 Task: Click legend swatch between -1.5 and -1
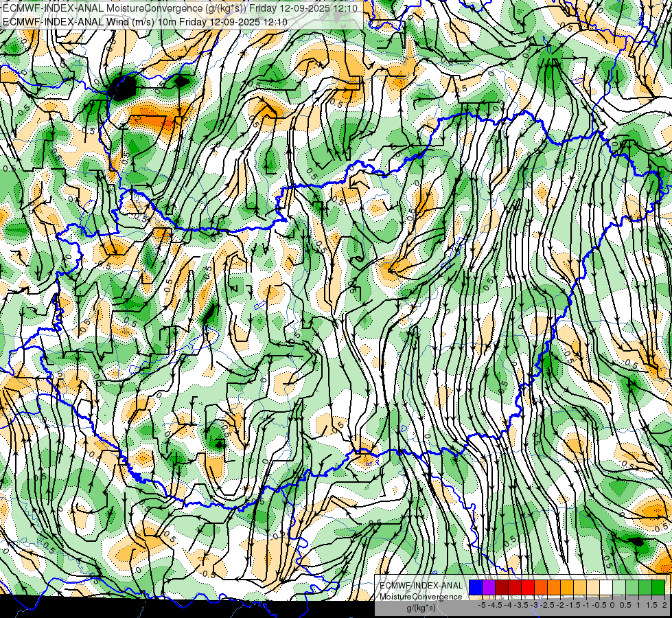(580, 588)
